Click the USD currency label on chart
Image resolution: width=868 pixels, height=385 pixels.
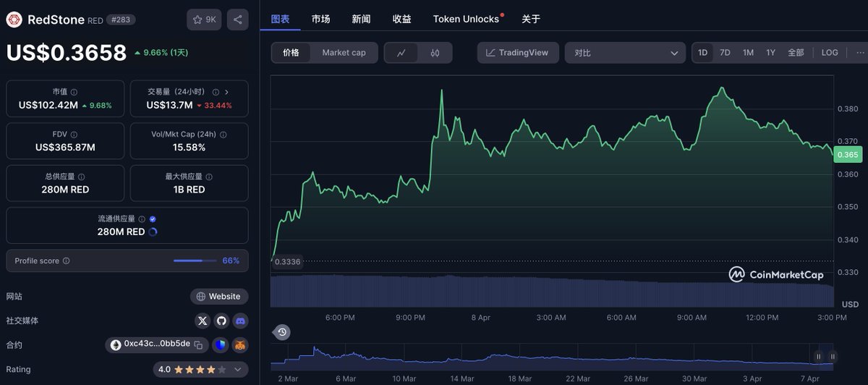coord(850,304)
